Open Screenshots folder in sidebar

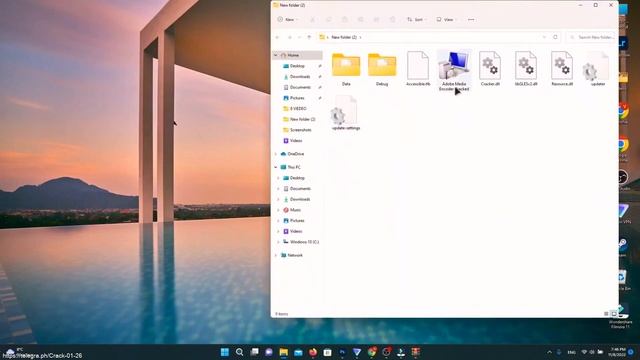pyautogui.click(x=298, y=130)
